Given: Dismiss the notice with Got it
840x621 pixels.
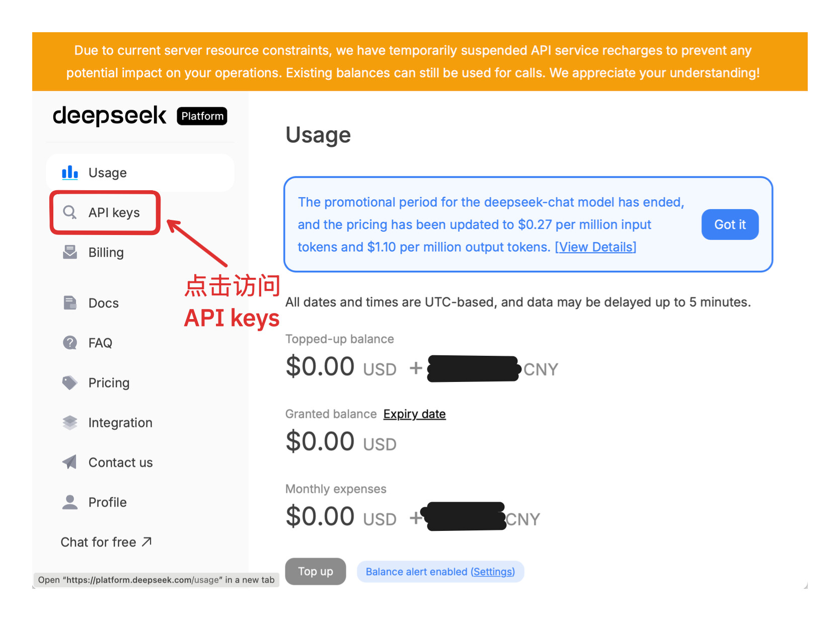Looking at the screenshot, I should pyautogui.click(x=730, y=224).
